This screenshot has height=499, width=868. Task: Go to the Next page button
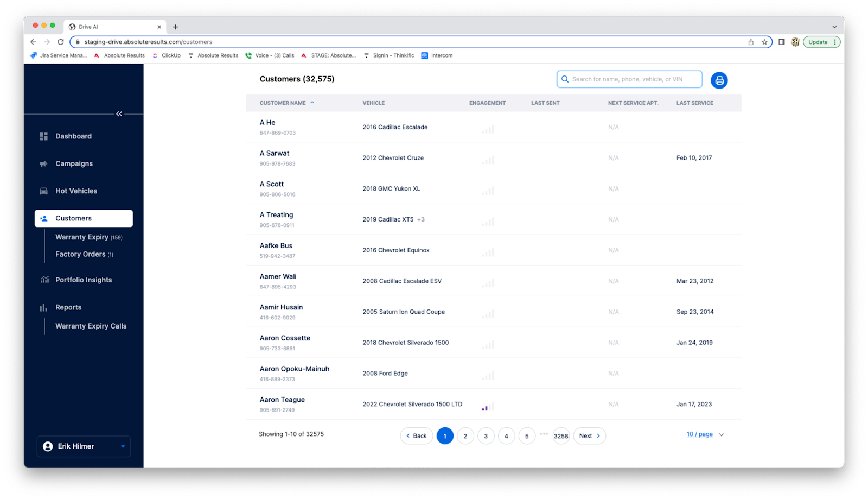click(589, 436)
